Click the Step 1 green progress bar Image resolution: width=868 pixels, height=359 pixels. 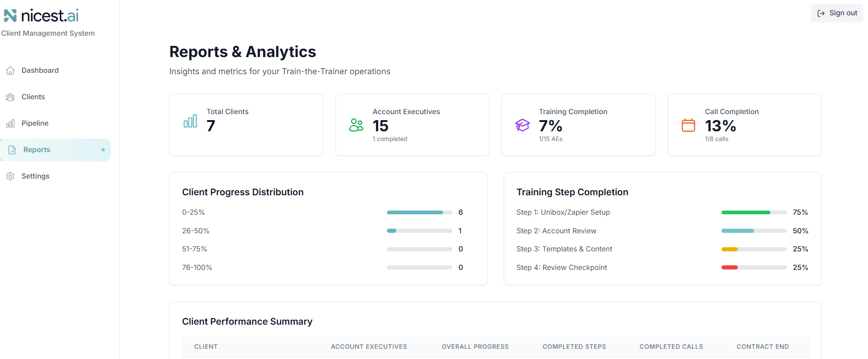point(754,212)
